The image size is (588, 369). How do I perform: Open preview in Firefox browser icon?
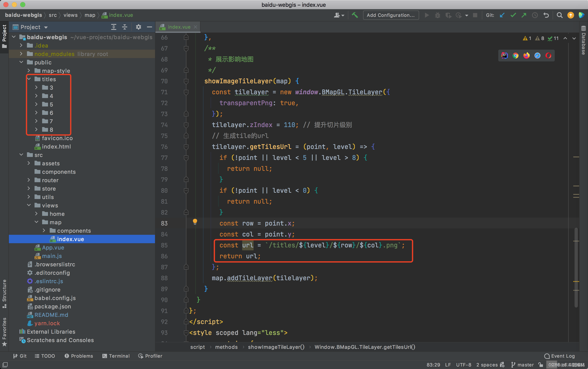coord(527,56)
